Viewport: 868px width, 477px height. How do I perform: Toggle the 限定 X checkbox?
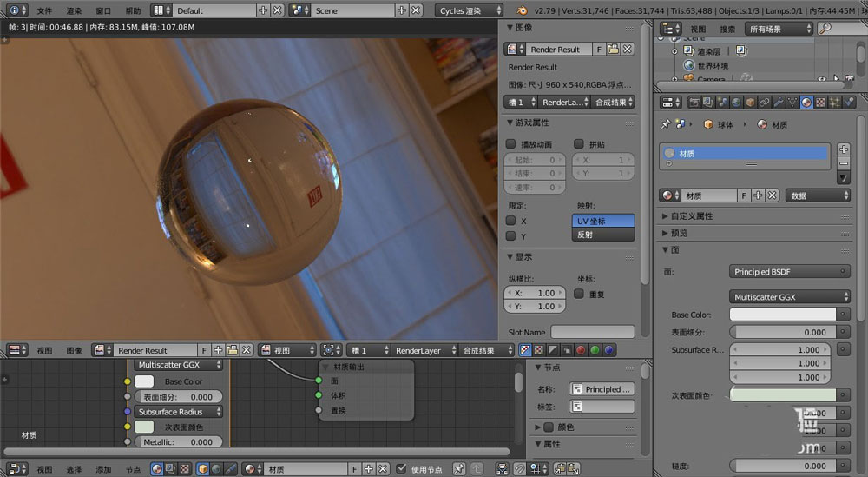point(511,221)
